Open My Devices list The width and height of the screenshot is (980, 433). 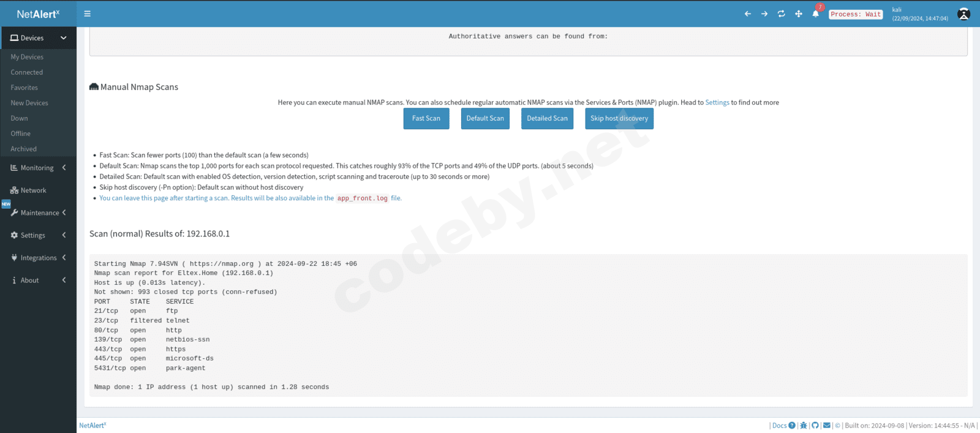[27, 57]
